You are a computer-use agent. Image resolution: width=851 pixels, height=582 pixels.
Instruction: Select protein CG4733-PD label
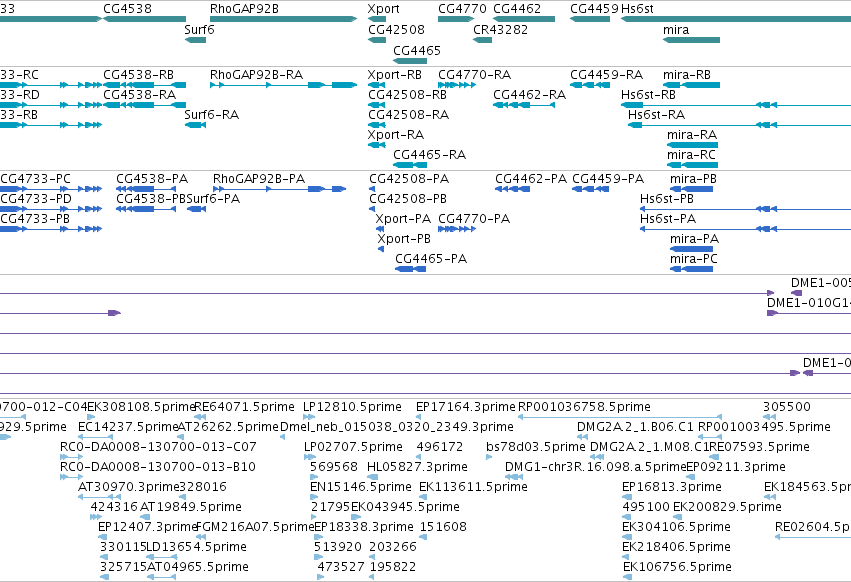[x=36, y=199]
